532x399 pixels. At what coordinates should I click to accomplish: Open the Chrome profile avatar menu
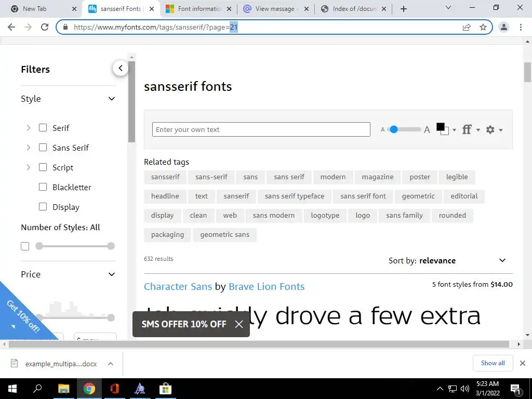tap(504, 27)
